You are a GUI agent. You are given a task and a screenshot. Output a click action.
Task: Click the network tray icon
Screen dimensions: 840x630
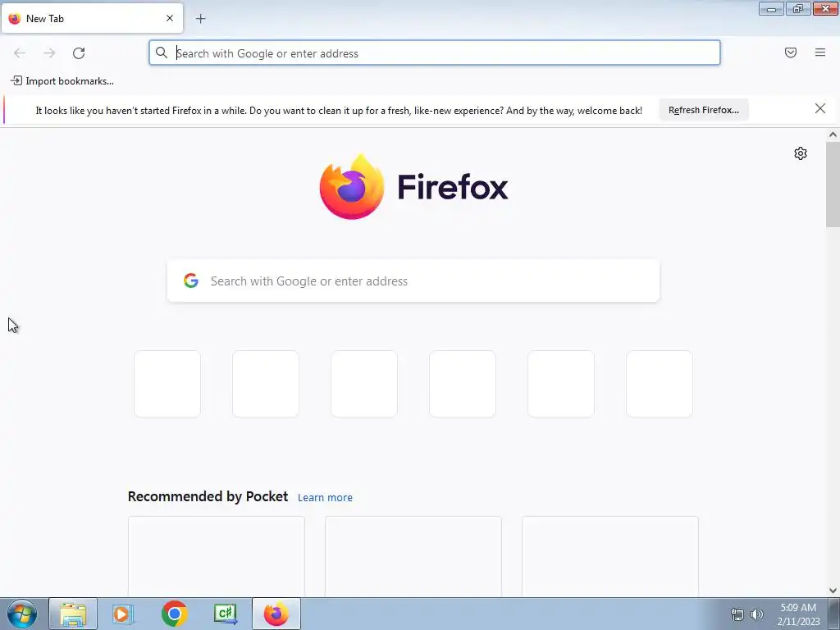(x=737, y=614)
